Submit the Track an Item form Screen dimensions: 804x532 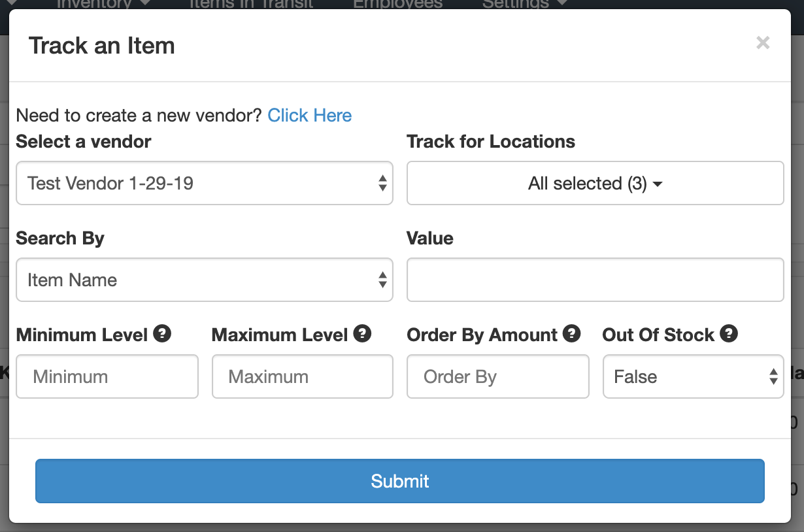coord(400,481)
